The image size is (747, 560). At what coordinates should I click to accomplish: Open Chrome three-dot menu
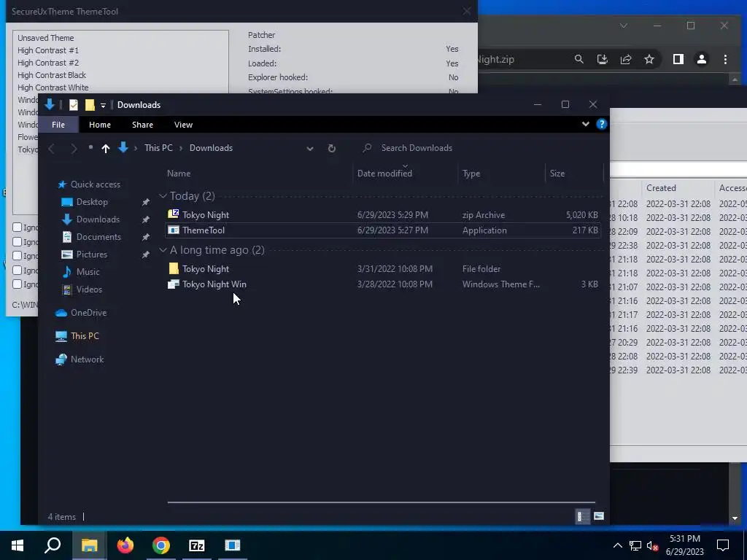click(x=725, y=59)
